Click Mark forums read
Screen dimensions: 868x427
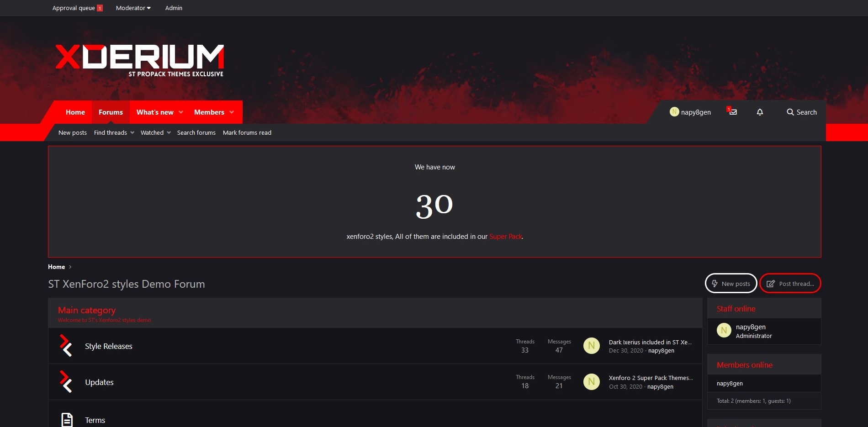[x=247, y=132]
